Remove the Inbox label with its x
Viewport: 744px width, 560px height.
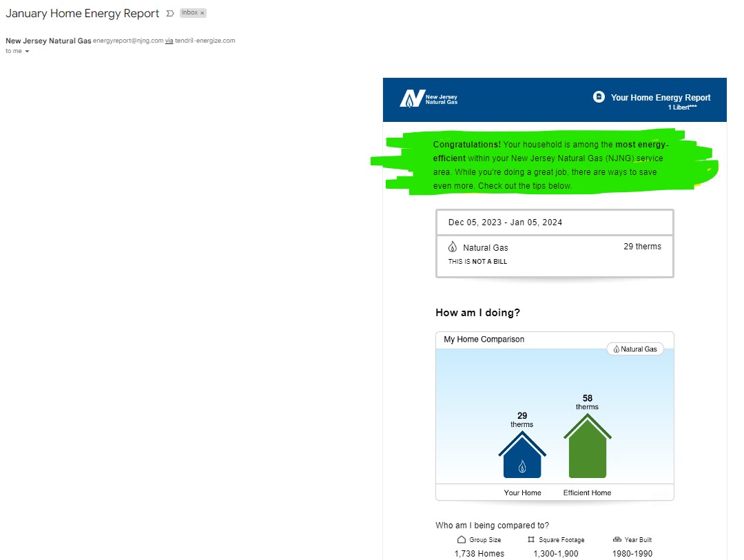202,13
